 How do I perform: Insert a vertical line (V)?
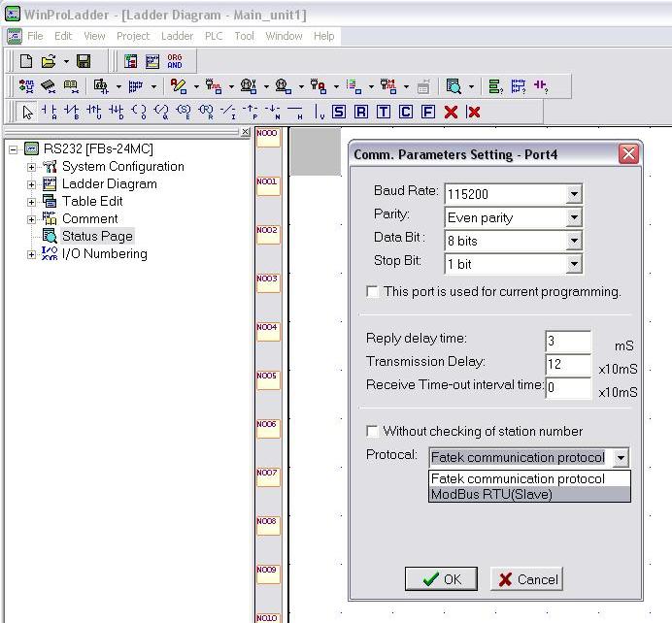pos(319,112)
